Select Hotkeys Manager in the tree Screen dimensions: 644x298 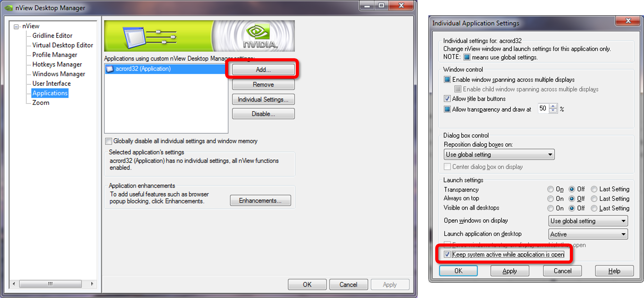coord(57,64)
